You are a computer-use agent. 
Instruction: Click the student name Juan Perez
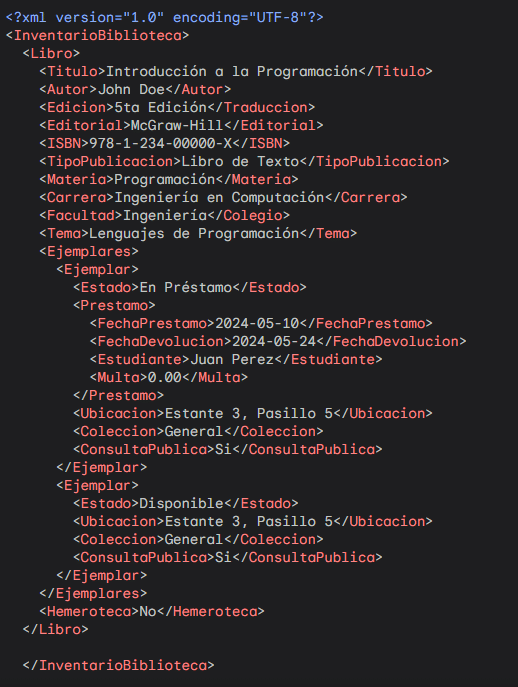[232, 359]
